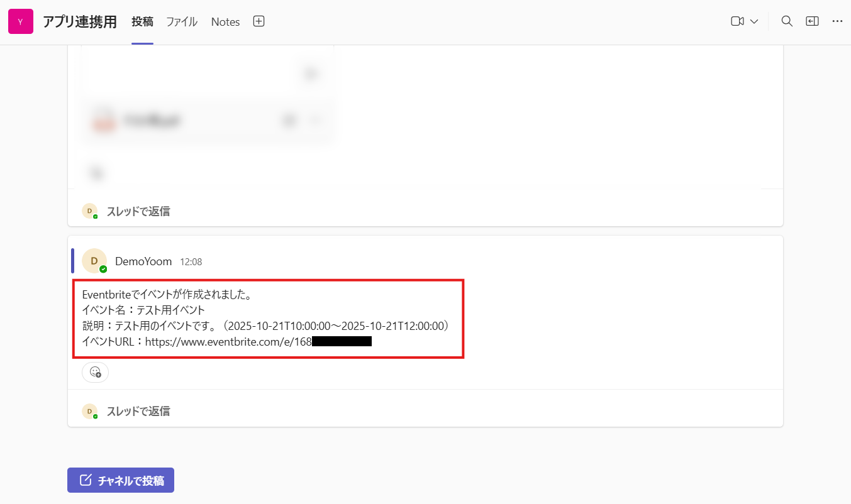Click the DemoYoom avatar on the 12:08 post
This screenshot has width=851, height=504.
click(94, 261)
